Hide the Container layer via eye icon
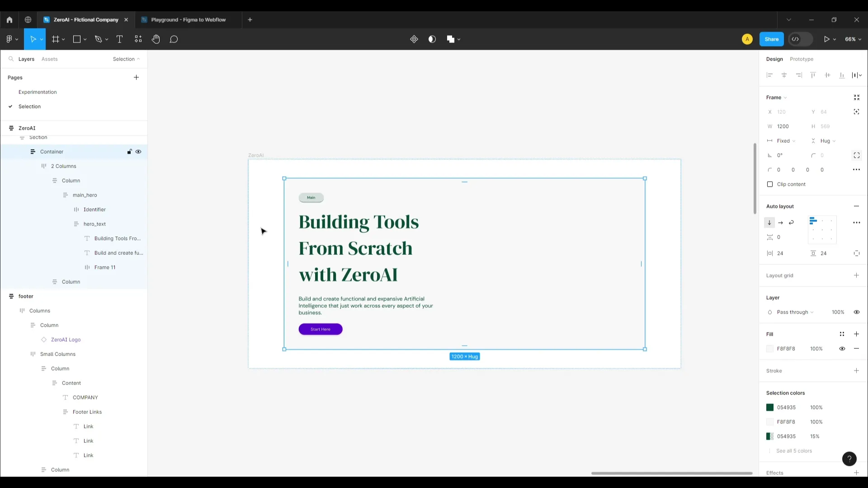This screenshot has height=488, width=868. point(138,152)
